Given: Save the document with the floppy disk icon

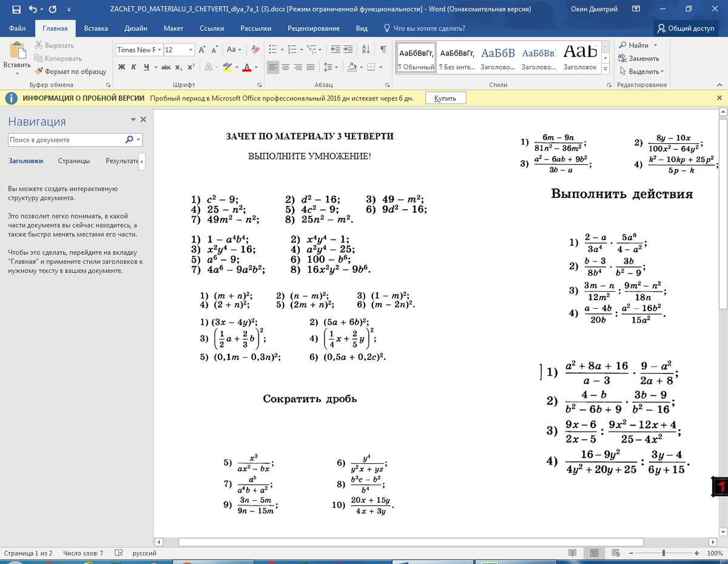Looking at the screenshot, I should tap(16, 10).
